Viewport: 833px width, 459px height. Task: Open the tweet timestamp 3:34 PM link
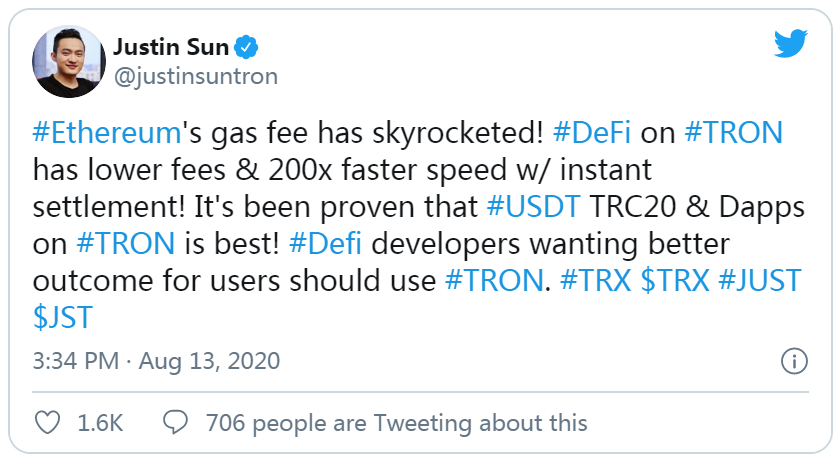[x=76, y=360]
